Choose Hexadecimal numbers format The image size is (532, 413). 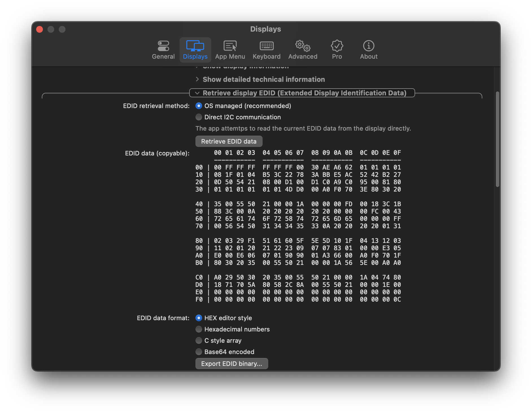pyautogui.click(x=199, y=329)
